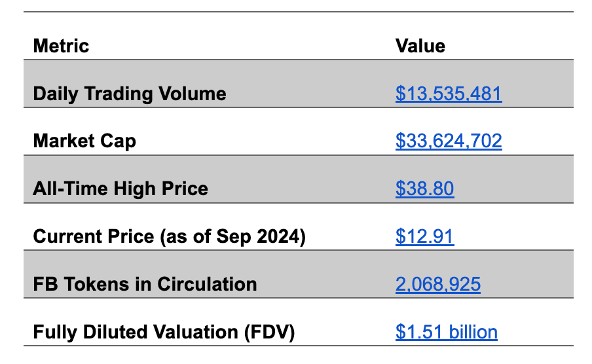This screenshot has width=592, height=364.
Task: Click the Metric column header
Action: coord(61,46)
